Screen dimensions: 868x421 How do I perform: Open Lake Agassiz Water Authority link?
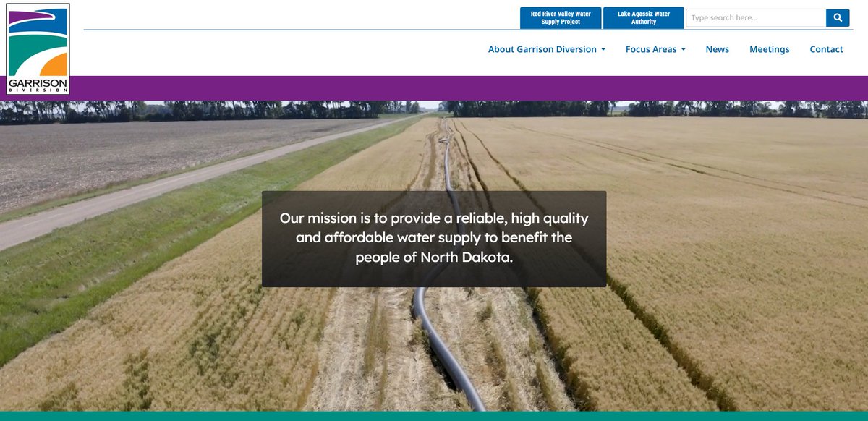coord(643,18)
